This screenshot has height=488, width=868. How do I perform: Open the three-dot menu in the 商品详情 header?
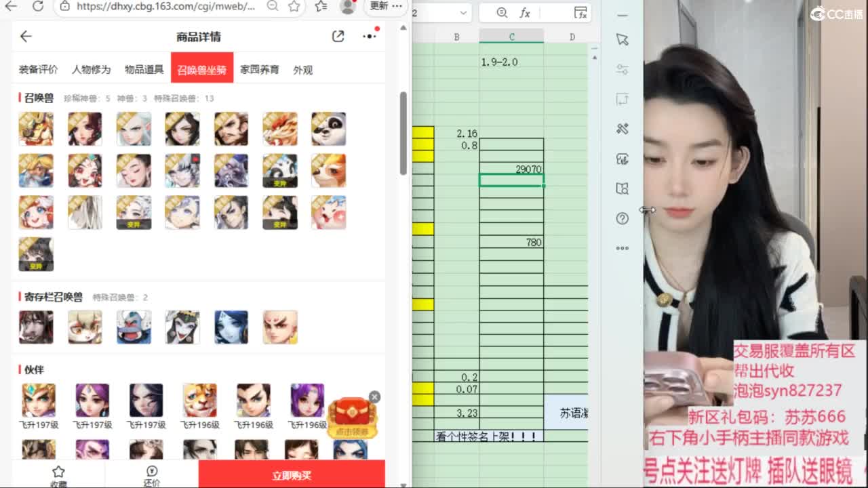coord(370,37)
